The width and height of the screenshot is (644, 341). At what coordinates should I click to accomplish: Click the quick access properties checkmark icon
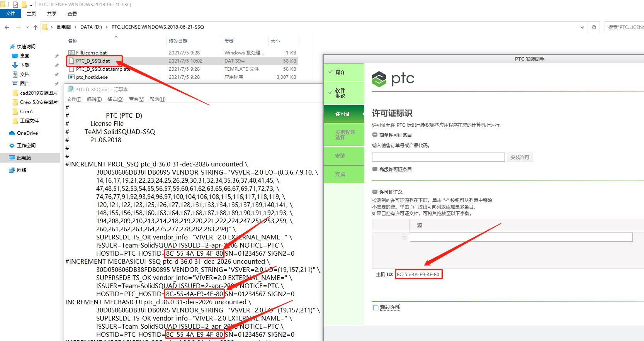pyautogui.click(x=15, y=5)
